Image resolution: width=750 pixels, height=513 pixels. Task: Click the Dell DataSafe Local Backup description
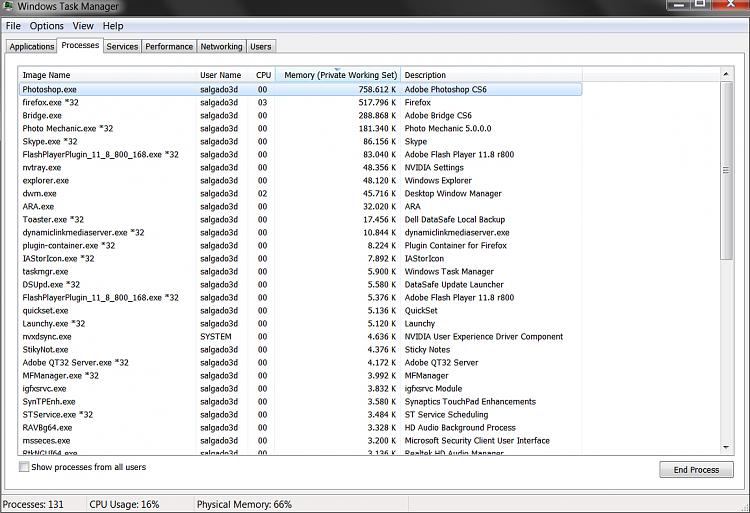455,219
